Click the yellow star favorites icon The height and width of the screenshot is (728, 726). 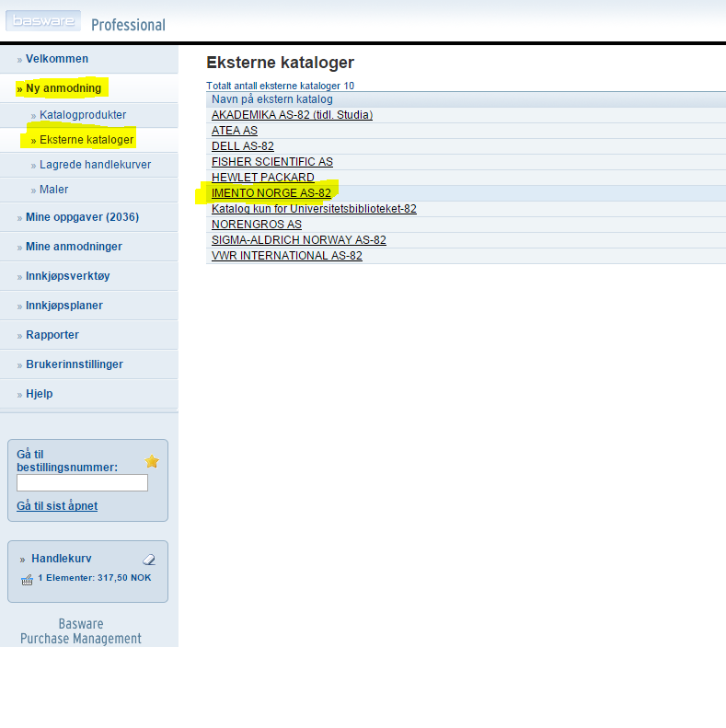[152, 461]
